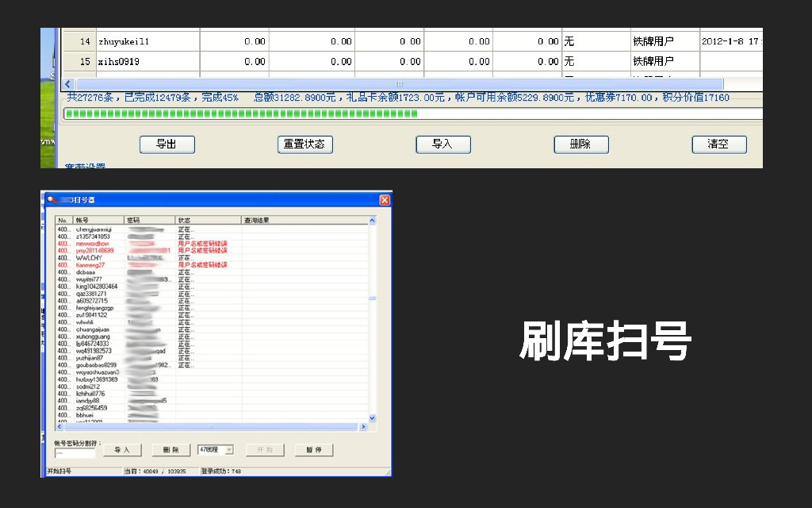Select account wq491982573
812x508 pixels.
coord(94,351)
